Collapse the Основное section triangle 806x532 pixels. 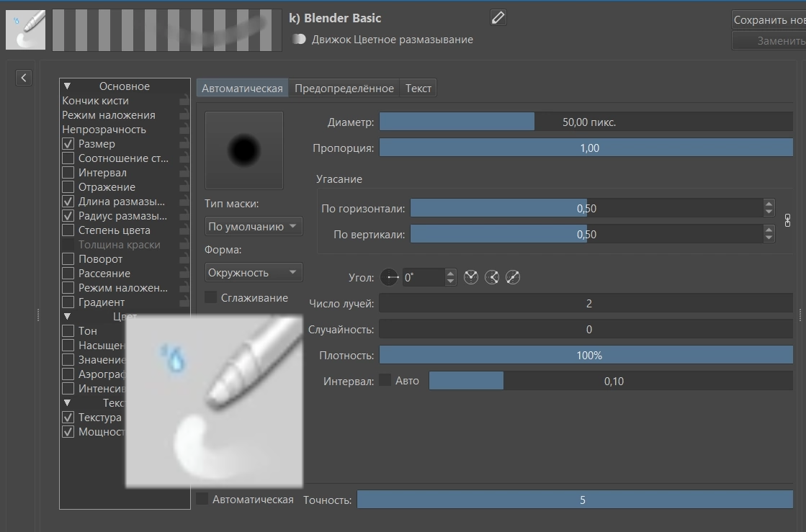[x=67, y=86]
